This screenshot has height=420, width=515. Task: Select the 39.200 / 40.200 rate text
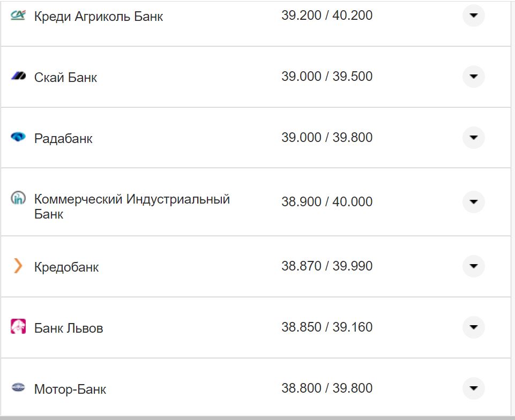click(327, 16)
